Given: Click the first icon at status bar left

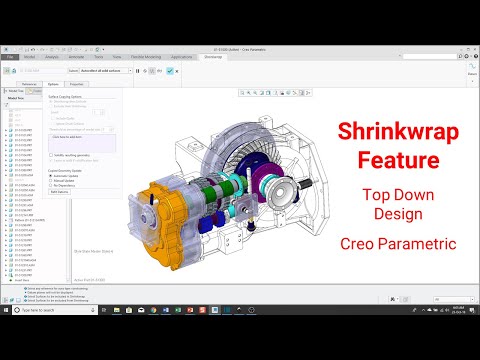Looking at the screenshot, I should 5,300.
